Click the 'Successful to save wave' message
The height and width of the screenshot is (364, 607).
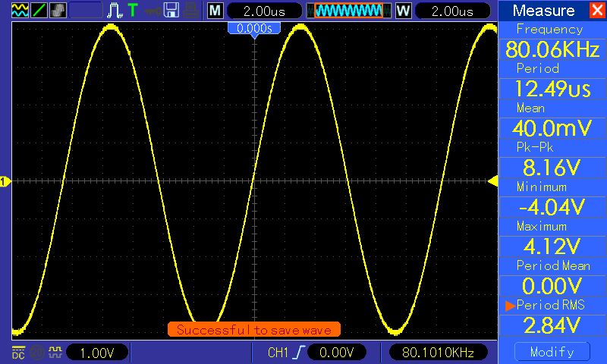tap(254, 330)
